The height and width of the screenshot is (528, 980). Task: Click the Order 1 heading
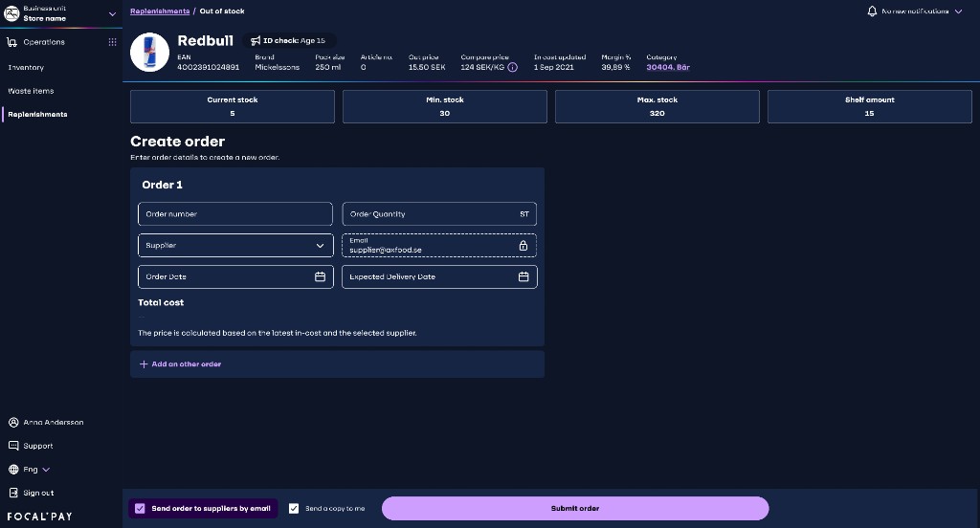(162, 185)
